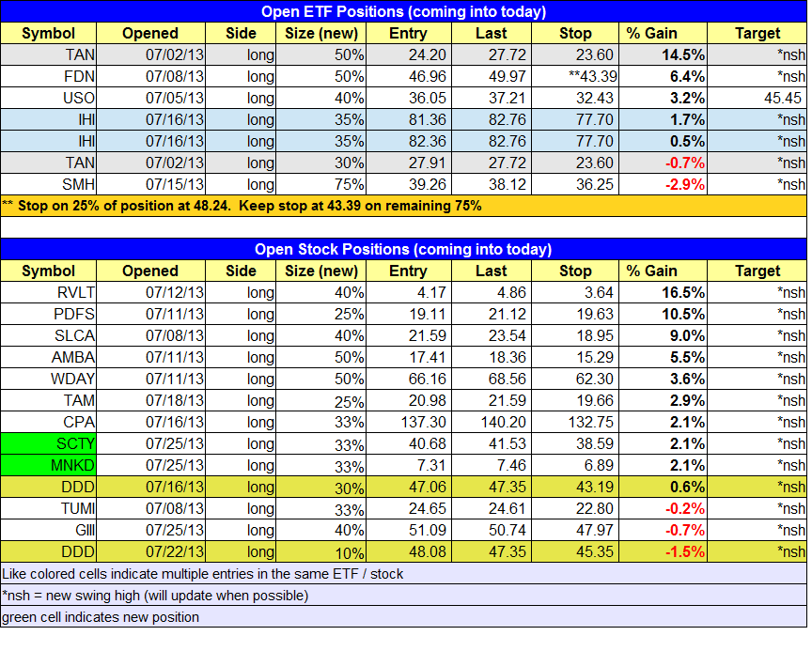The width and height of the screenshot is (812, 651).
Task: Click the *nsh new swing high note
Action: coord(403,596)
